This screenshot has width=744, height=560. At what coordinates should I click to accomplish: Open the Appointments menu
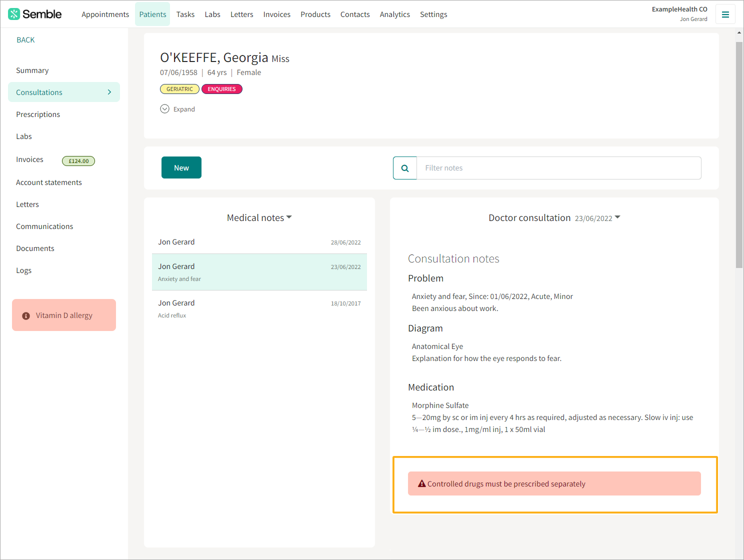[105, 14]
